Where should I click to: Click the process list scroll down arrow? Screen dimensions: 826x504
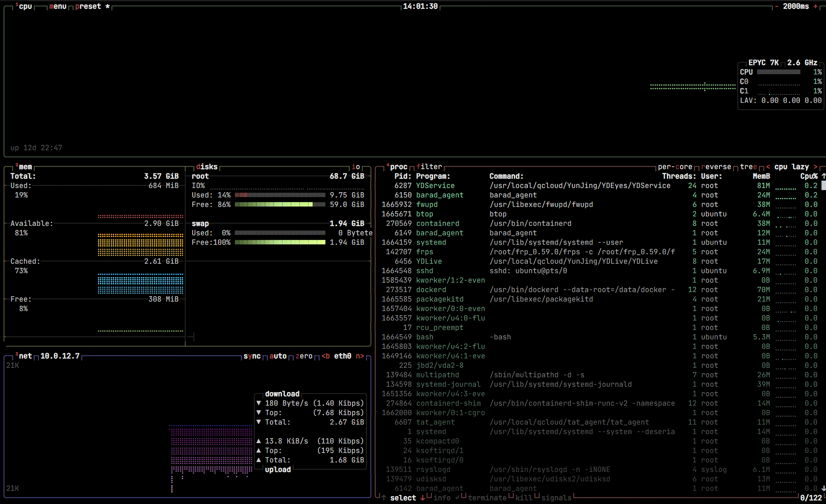[x=823, y=488]
